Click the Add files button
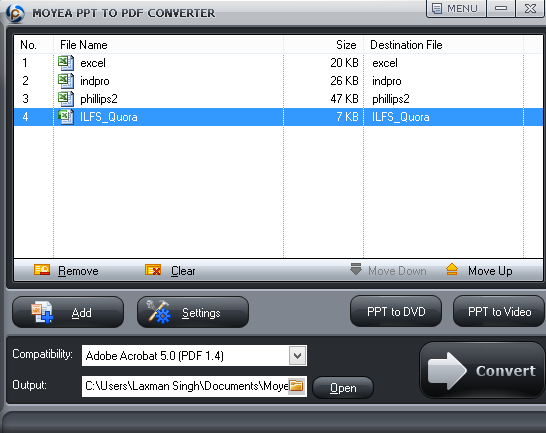 tap(68, 312)
